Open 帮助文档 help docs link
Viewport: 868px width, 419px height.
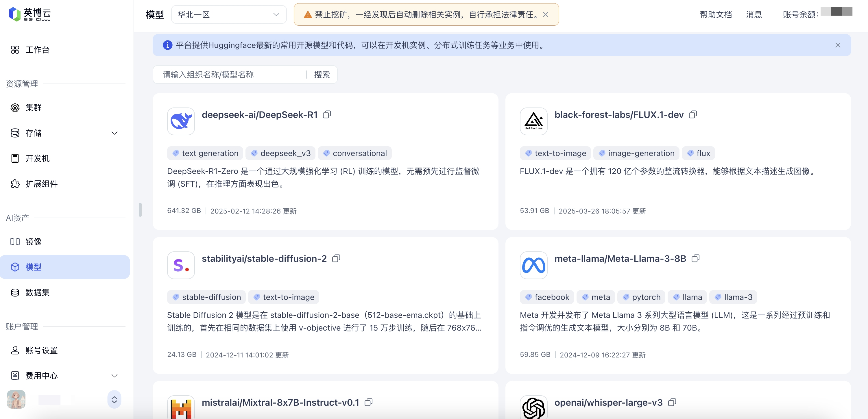point(716,14)
